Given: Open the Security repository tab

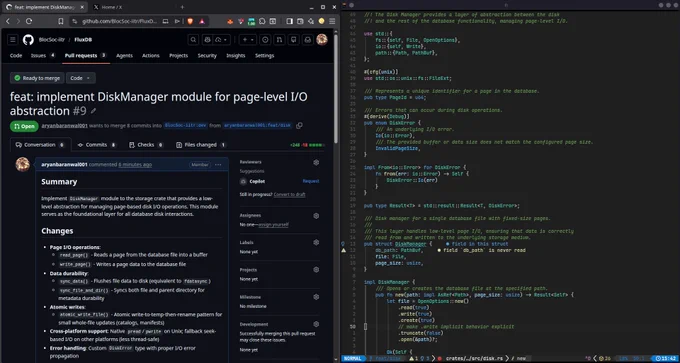Looking at the screenshot, I should 207,56.
